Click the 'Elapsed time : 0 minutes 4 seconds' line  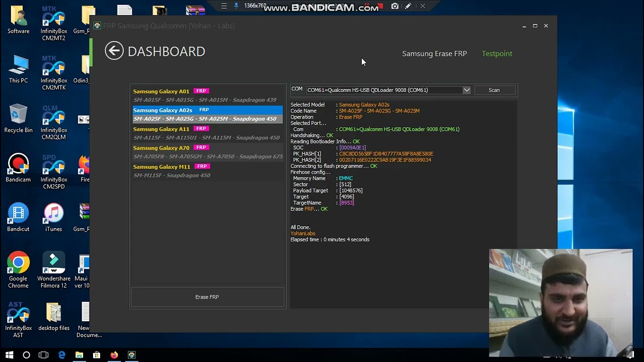coord(330,240)
